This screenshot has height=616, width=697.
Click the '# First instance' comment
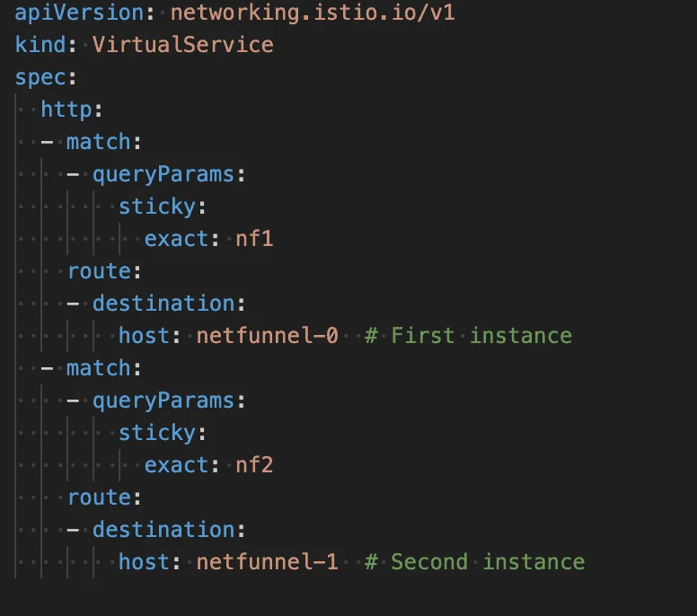pyautogui.click(x=468, y=336)
